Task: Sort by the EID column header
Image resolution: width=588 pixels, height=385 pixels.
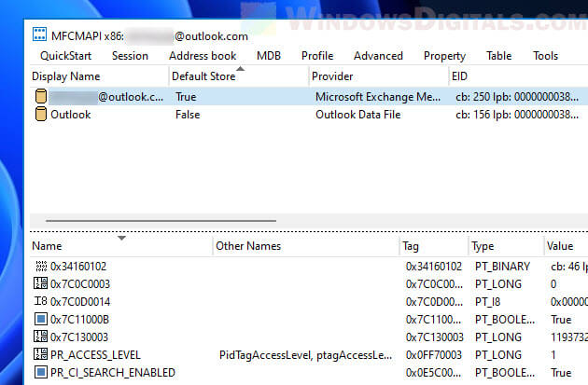Action: [x=518, y=76]
